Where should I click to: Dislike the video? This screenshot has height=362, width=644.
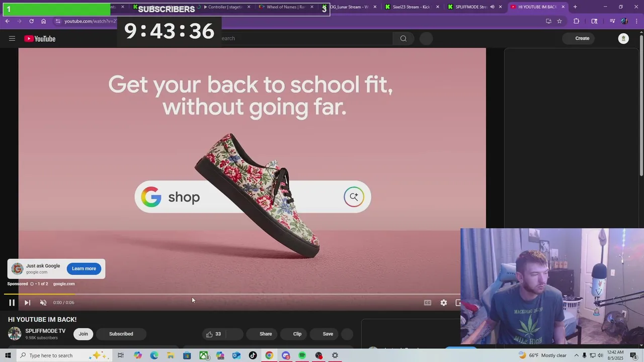[235, 334]
